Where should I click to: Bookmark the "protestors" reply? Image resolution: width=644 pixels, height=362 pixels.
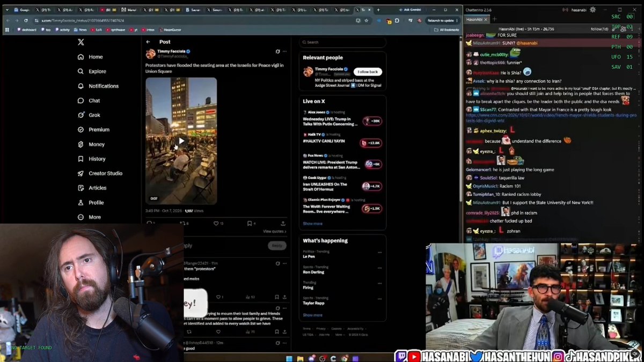point(277,297)
